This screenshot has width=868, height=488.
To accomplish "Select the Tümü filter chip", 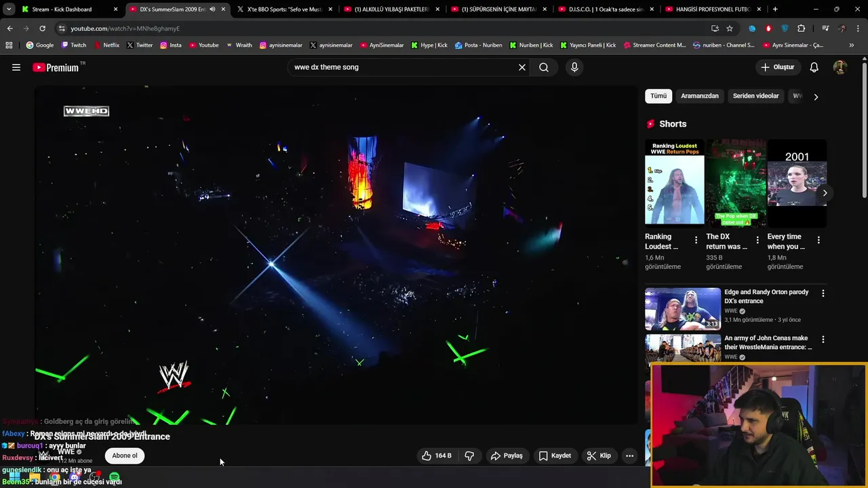I will (x=658, y=96).
